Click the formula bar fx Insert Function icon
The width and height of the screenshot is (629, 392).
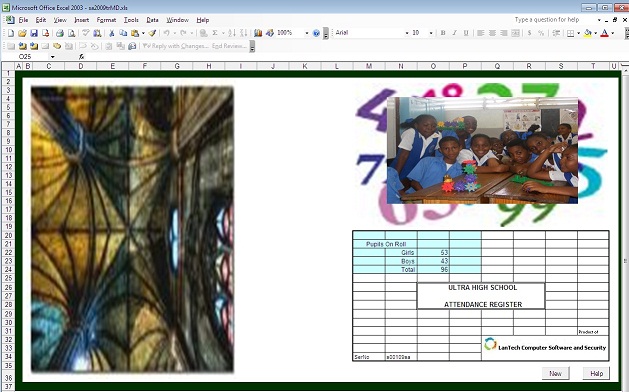[x=81, y=57]
